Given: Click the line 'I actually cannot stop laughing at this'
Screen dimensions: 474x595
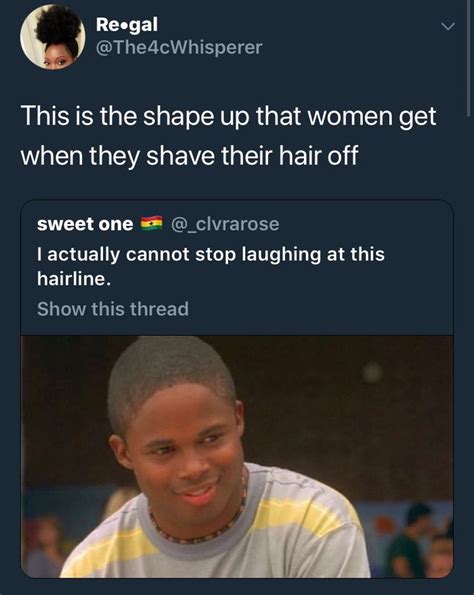Looking at the screenshot, I should click(x=211, y=254).
